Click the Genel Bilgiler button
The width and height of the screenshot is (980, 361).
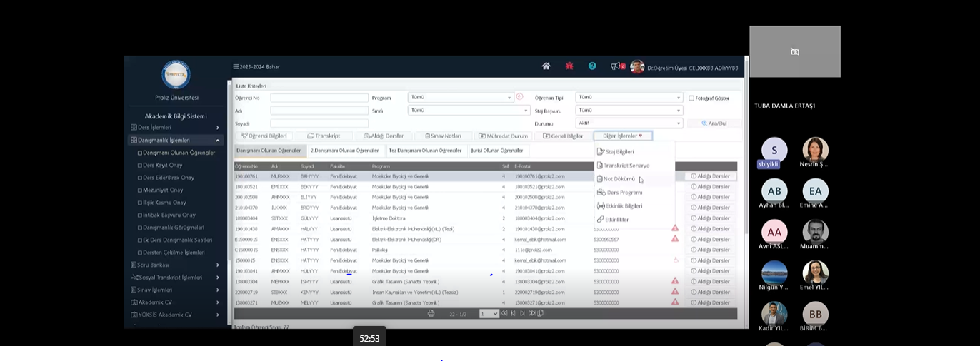(563, 136)
